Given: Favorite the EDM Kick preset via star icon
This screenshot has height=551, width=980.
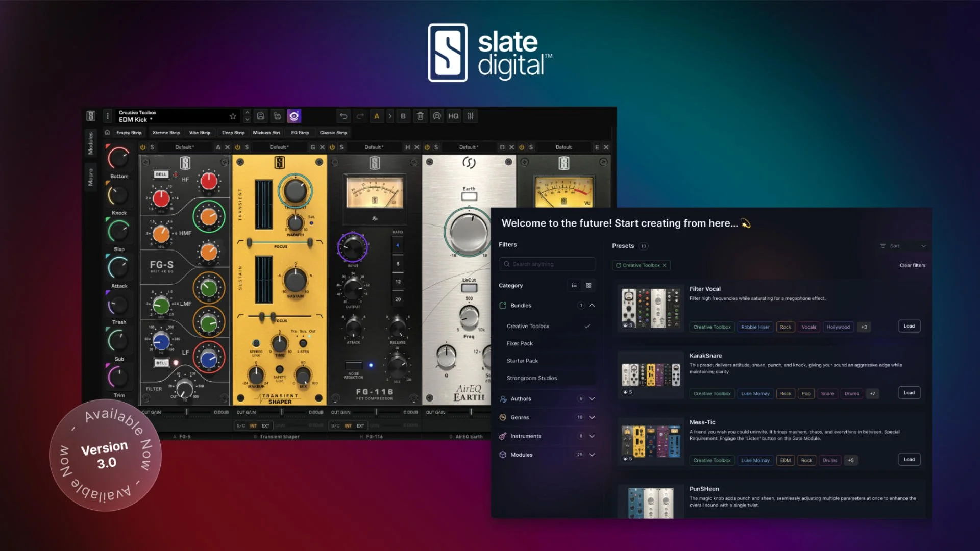Looking at the screenshot, I should [232, 116].
